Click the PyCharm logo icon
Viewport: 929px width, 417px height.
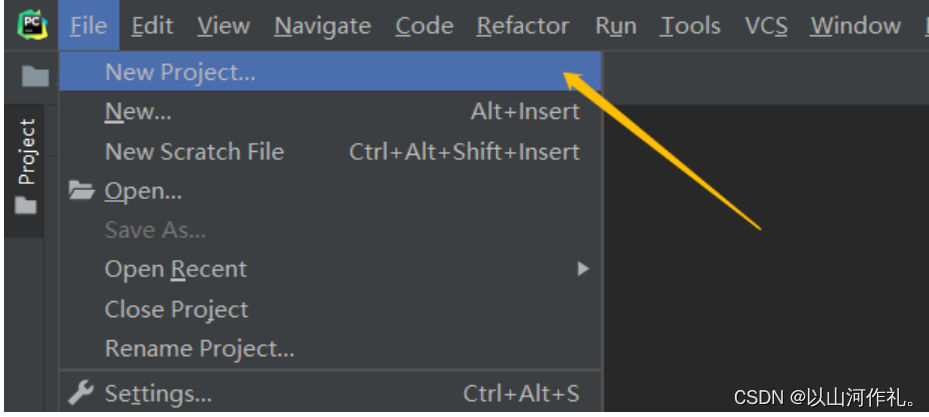[32, 25]
